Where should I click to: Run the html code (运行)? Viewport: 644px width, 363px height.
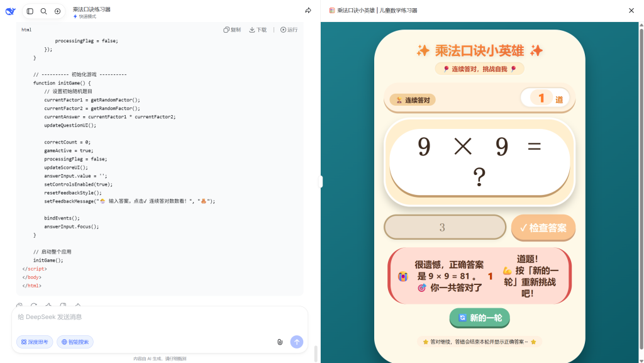pos(289,30)
